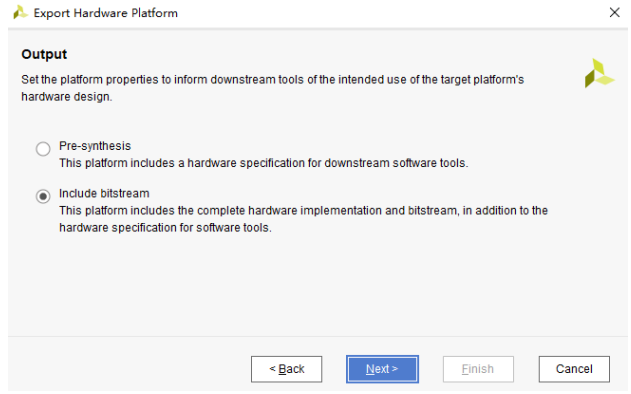This screenshot has width=631, height=394.
Task: Click the Export Hardware Platform title text
Action: click(x=105, y=13)
